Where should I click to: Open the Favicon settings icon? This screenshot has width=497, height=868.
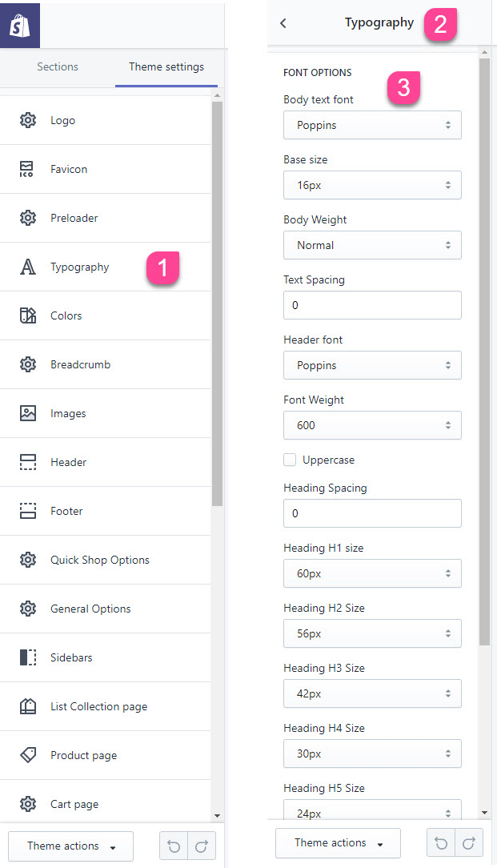27,169
